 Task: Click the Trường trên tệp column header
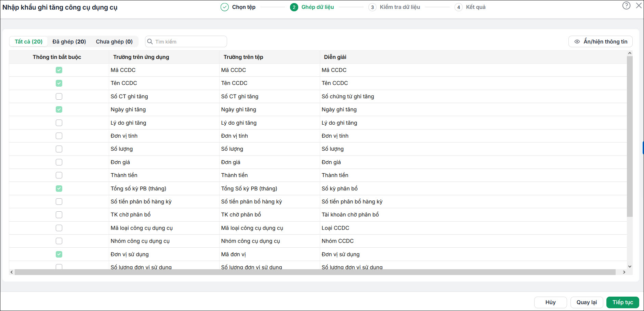tap(270, 57)
